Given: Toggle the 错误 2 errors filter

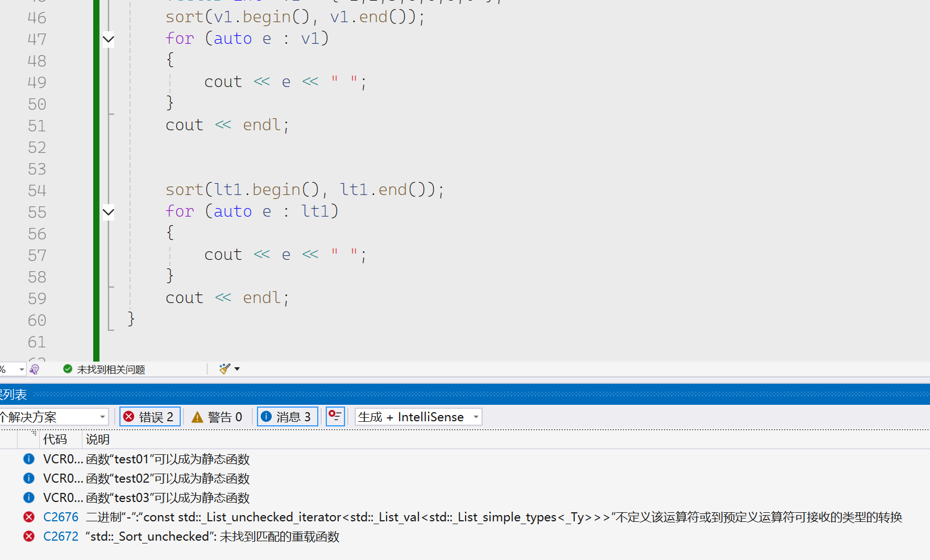Looking at the screenshot, I should 150,417.
